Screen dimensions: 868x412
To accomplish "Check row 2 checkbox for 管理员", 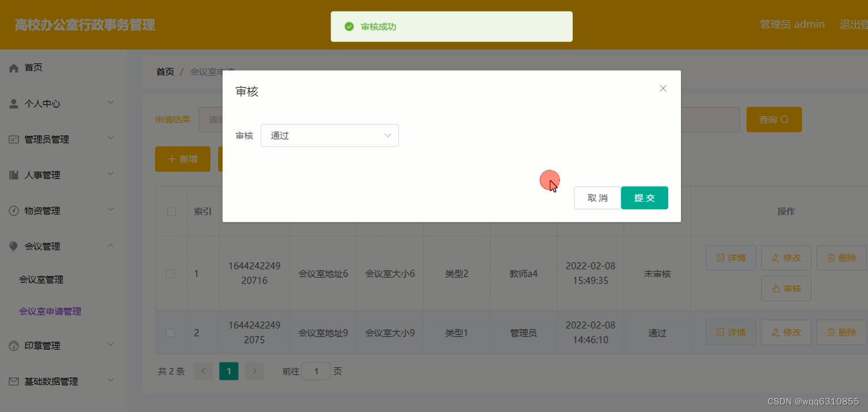I will pos(170,333).
